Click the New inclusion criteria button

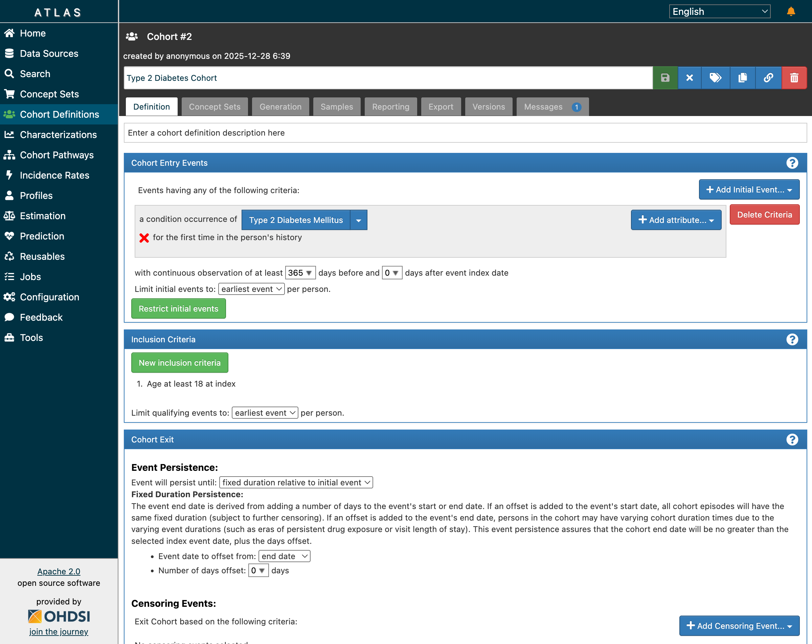(180, 363)
